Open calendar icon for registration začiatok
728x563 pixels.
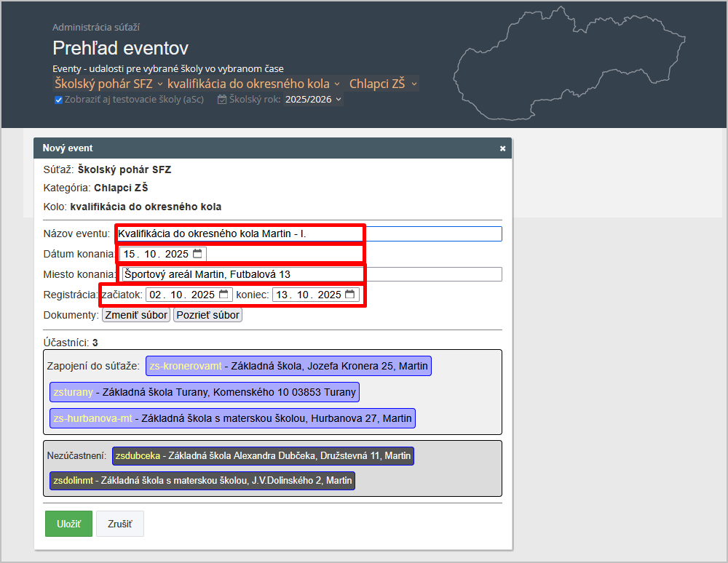click(223, 295)
